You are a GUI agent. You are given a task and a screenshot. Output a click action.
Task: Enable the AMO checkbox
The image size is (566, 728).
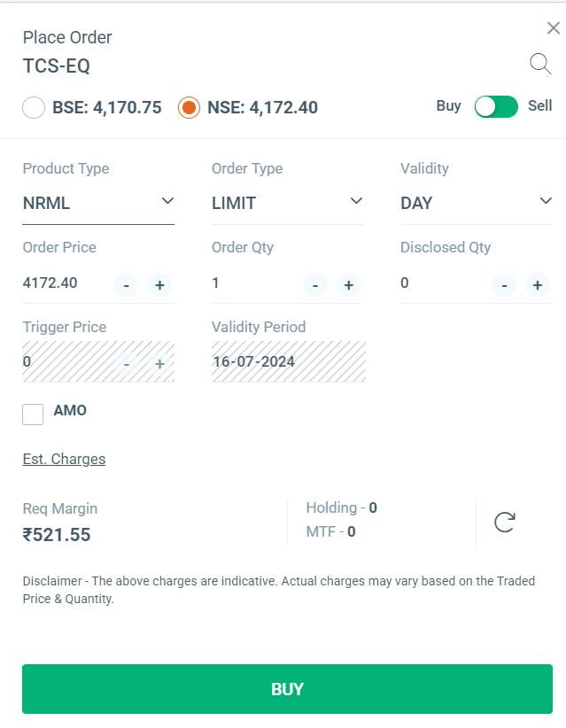pyautogui.click(x=33, y=414)
